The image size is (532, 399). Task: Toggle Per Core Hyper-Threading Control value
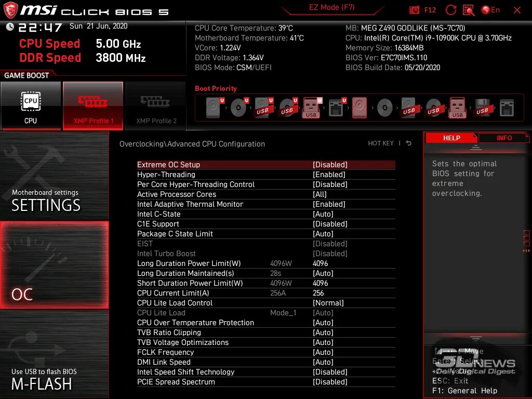(330, 184)
